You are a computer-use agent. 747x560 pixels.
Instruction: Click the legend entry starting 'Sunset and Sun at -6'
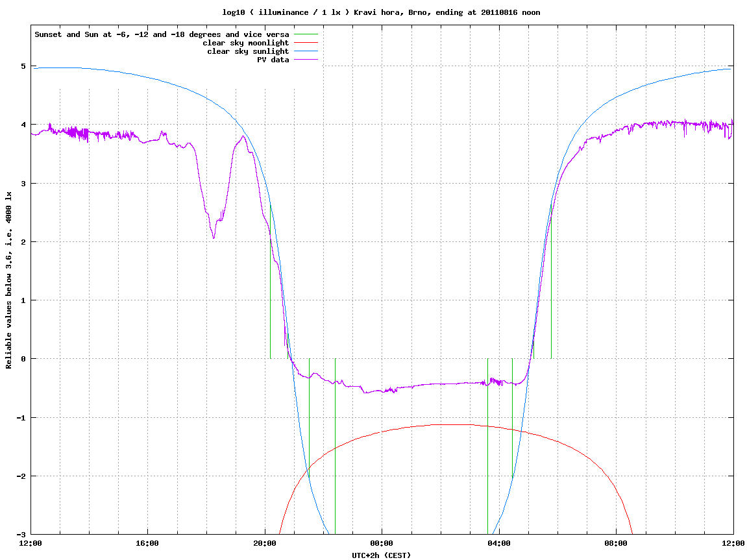pyautogui.click(x=162, y=34)
